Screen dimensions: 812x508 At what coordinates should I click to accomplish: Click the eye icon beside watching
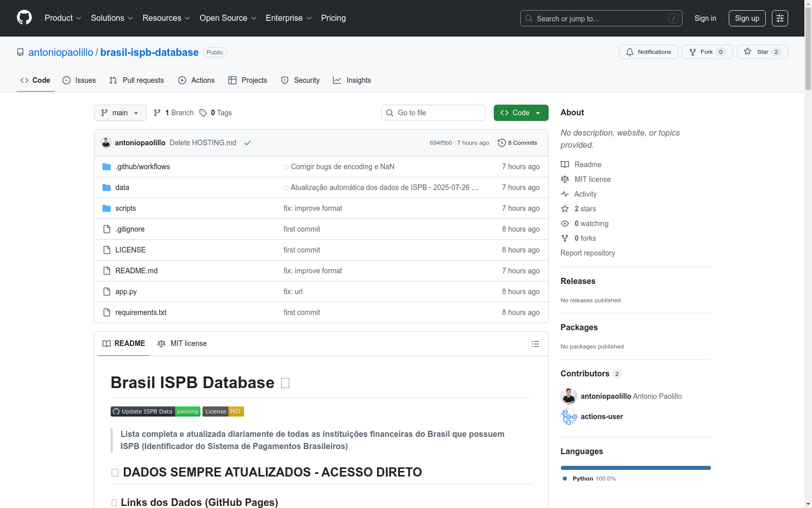pyautogui.click(x=565, y=224)
